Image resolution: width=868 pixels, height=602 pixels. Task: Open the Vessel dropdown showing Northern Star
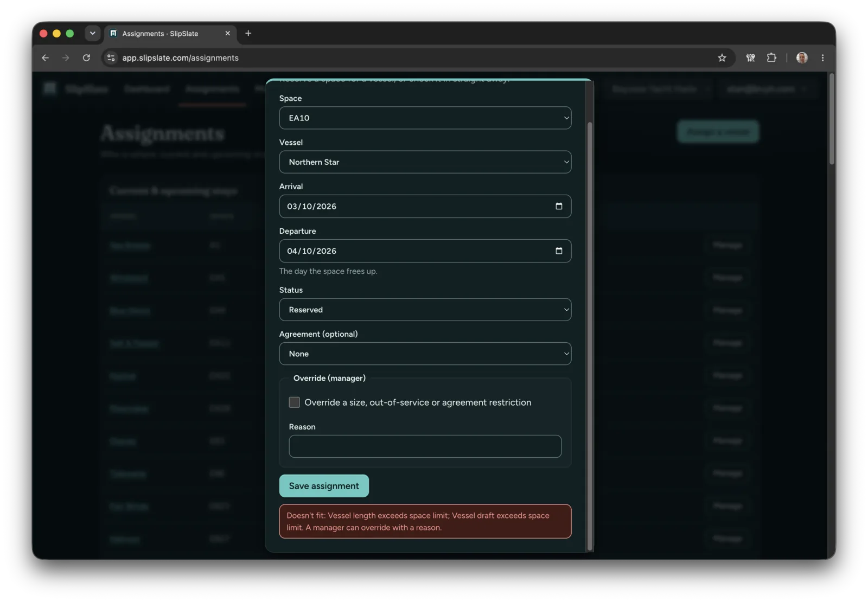(425, 162)
